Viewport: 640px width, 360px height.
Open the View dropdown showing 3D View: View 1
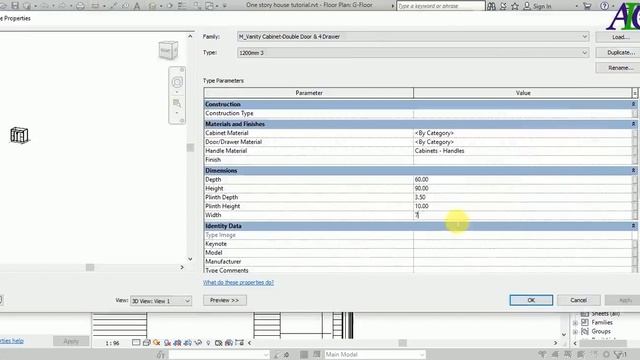(x=161, y=301)
